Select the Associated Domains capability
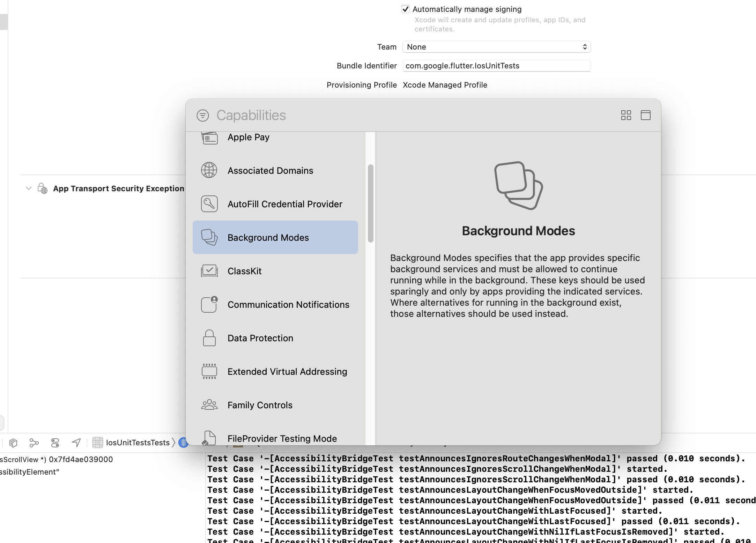Viewport: 756px width, 543px height. pos(270,171)
